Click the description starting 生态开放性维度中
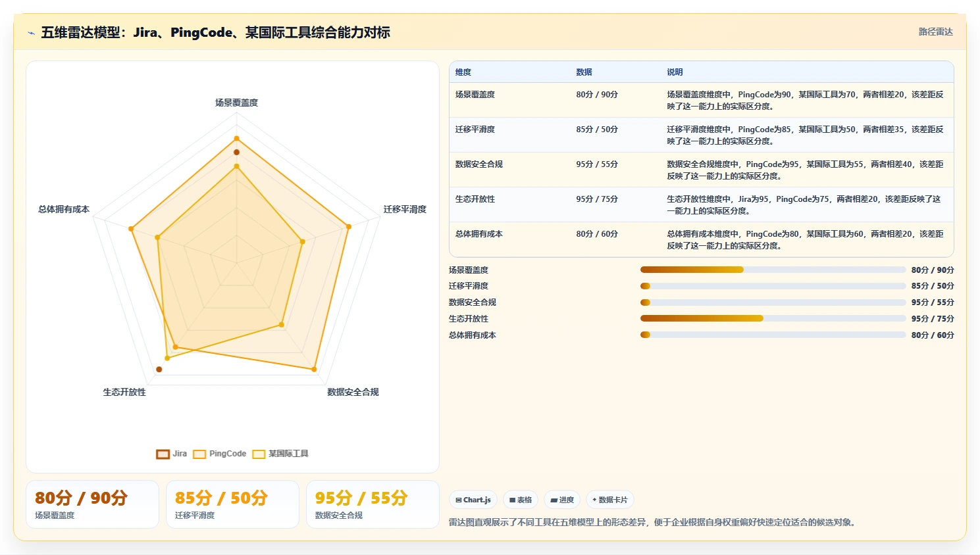980x555 pixels. 804,205
